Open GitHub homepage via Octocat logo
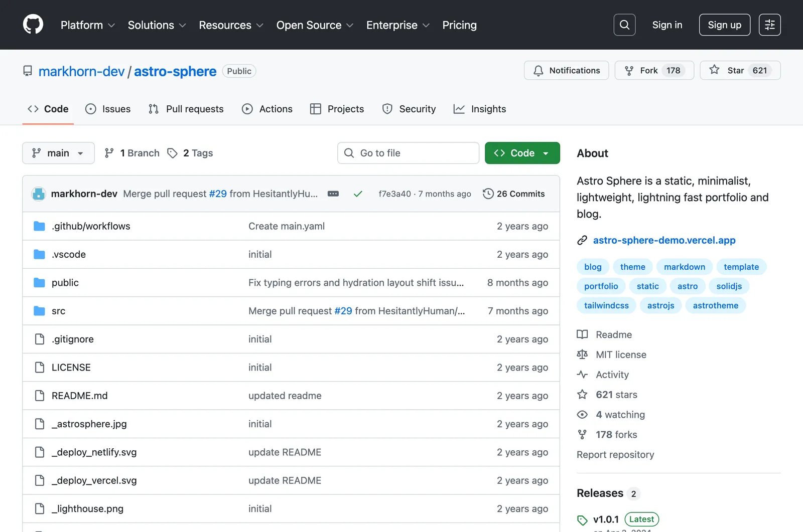 click(x=33, y=25)
